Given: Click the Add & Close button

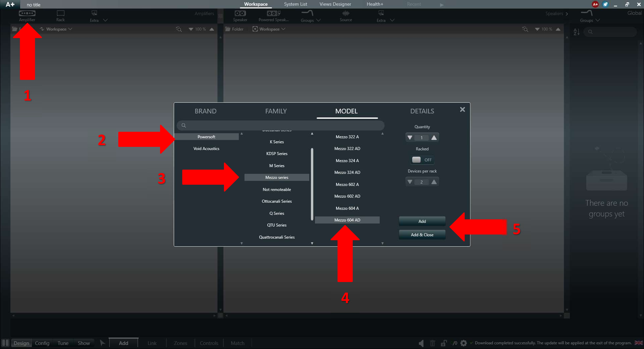Looking at the screenshot, I should point(422,235).
